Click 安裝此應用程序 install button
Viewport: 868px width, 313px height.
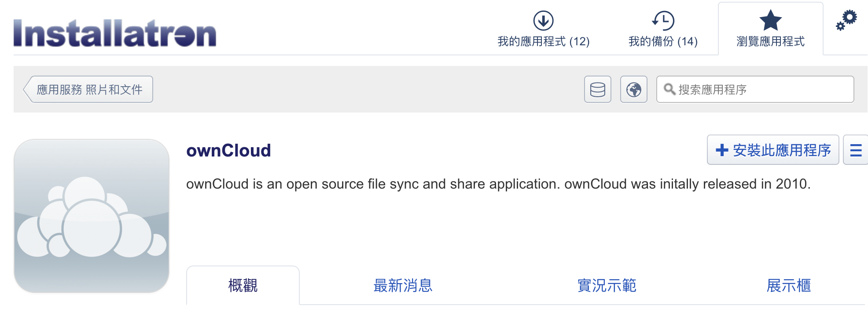click(x=773, y=150)
